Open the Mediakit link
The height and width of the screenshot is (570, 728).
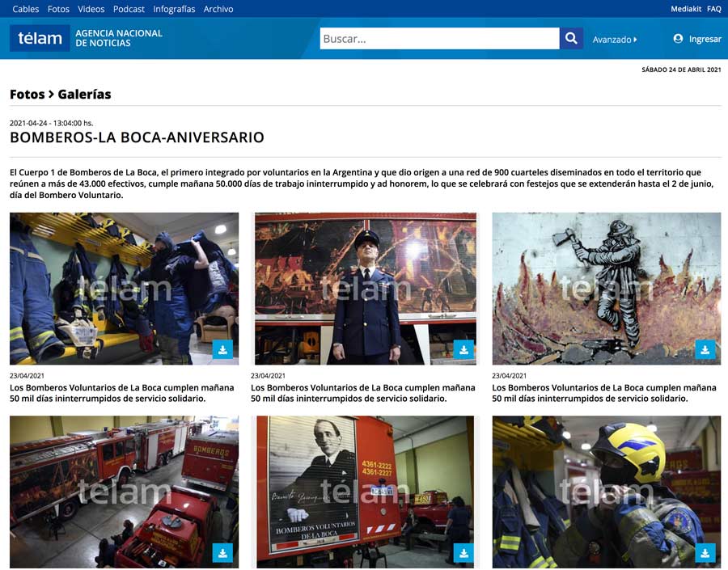[x=686, y=9]
